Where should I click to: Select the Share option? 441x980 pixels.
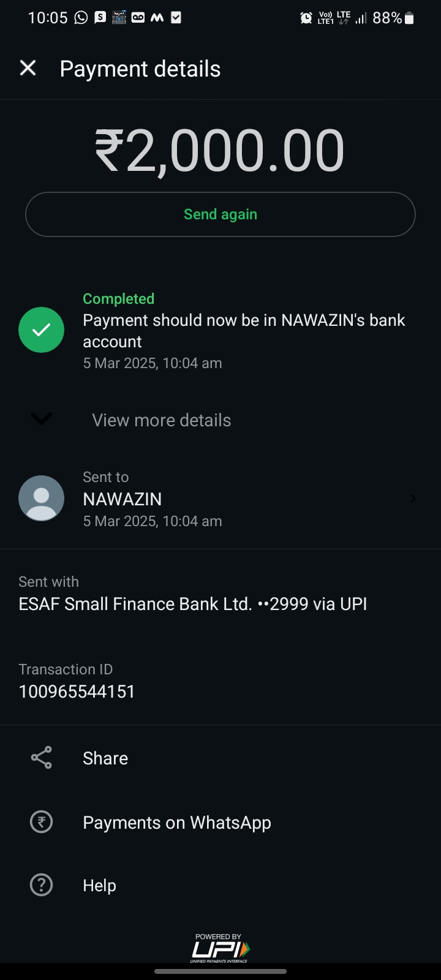105,758
